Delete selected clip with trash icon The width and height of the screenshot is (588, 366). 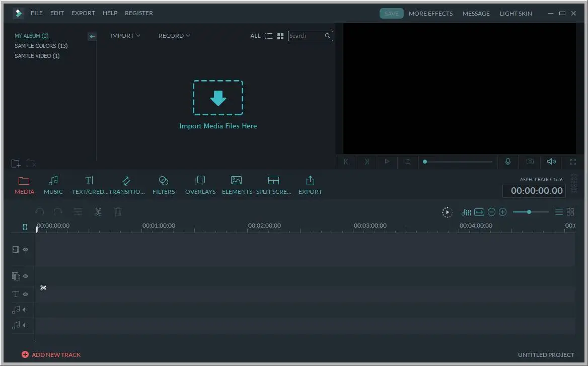(118, 212)
